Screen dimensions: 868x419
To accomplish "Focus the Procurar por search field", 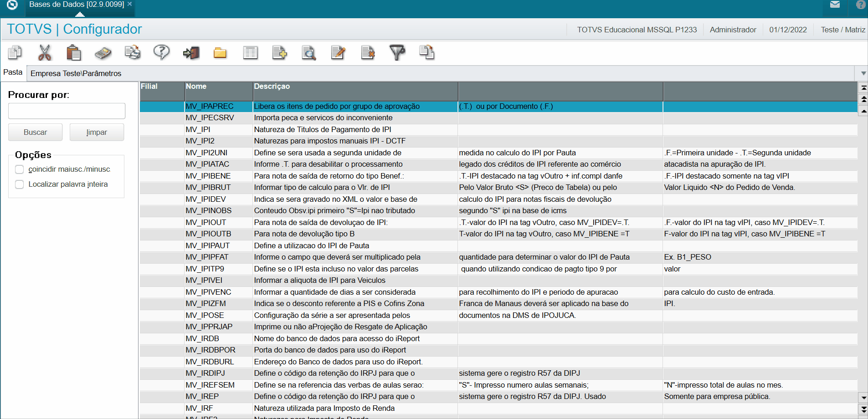I will (67, 111).
